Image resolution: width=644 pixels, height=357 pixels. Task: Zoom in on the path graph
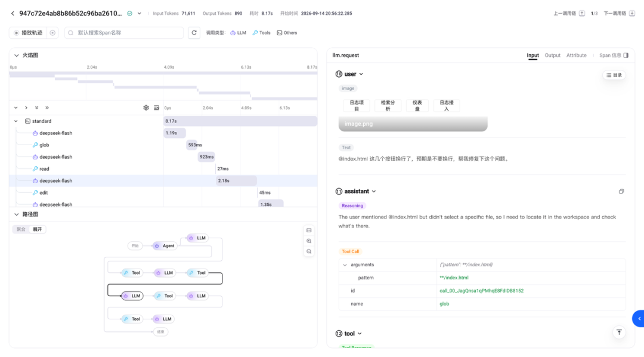tap(309, 241)
